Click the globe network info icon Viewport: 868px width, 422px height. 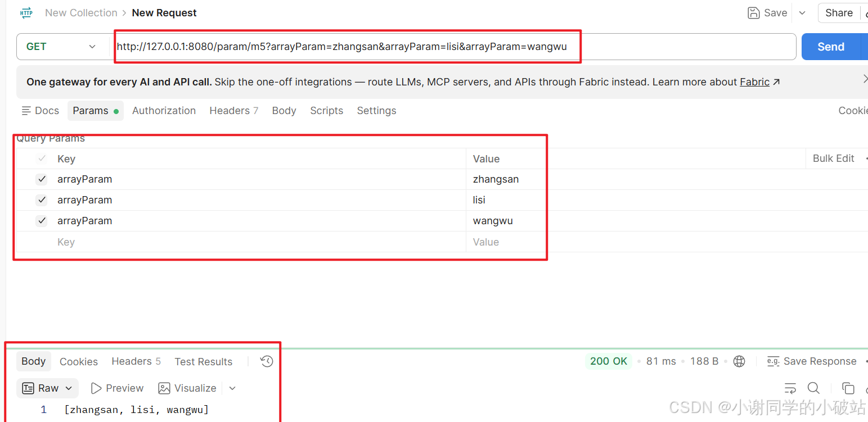(x=739, y=361)
